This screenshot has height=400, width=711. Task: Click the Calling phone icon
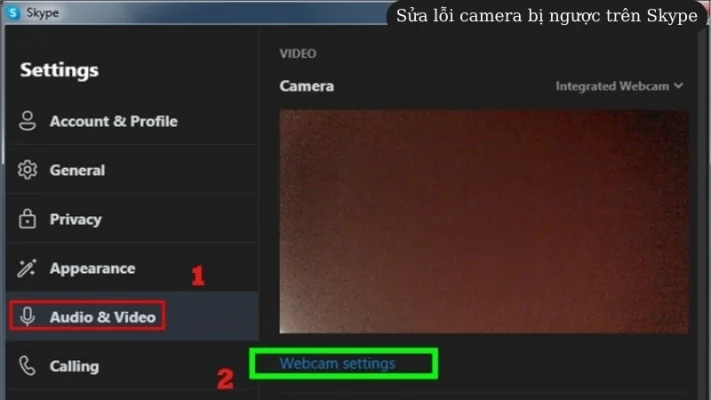click(28, 366)
